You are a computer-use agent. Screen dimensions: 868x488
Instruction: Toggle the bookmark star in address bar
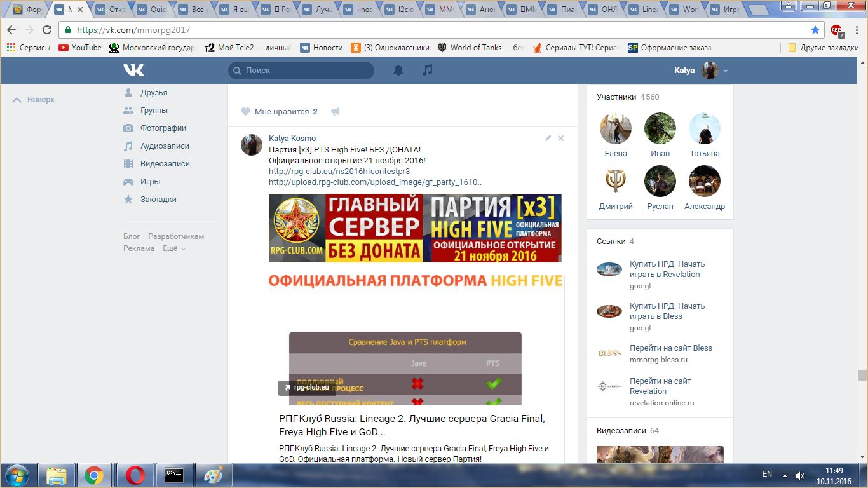pyautogui.click(x=815, y=30)
